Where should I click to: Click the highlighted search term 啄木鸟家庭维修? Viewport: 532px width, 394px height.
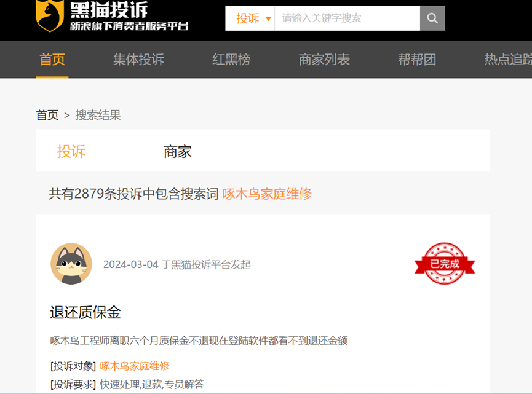click(x=267, y=194)
